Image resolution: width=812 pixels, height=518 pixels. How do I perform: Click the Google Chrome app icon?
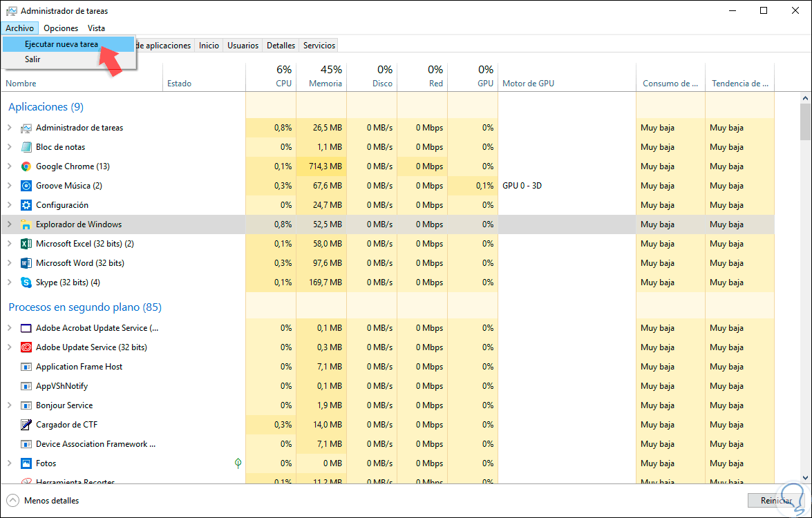point(26,166)
